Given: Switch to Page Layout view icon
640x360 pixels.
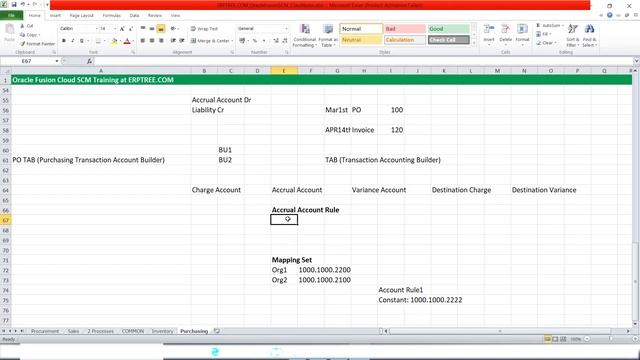Looking at the screenshot, I should coord(555,339).
